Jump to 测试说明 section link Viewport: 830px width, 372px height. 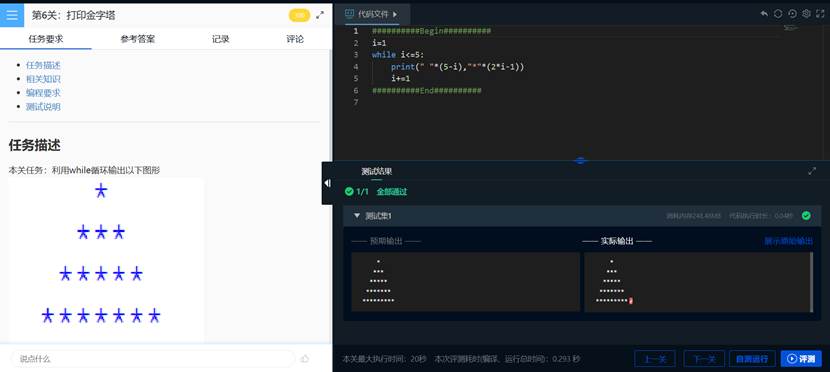coord(43,106)
